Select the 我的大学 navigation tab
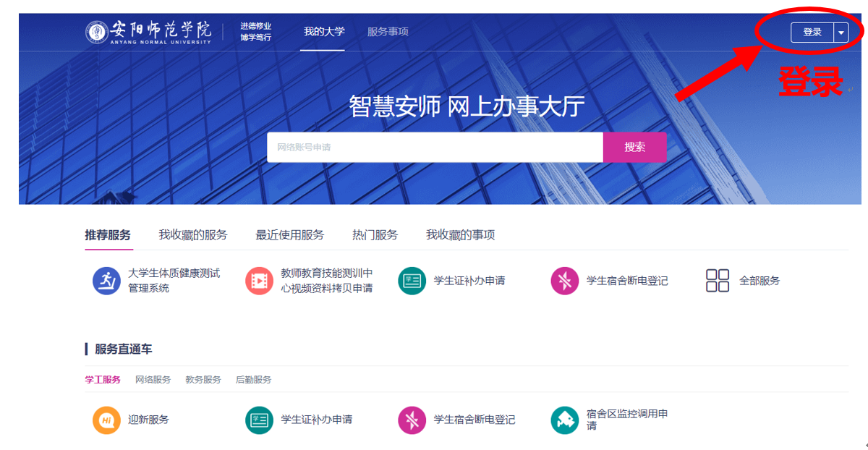Screen dimensions: 868x450 [323, 32]
